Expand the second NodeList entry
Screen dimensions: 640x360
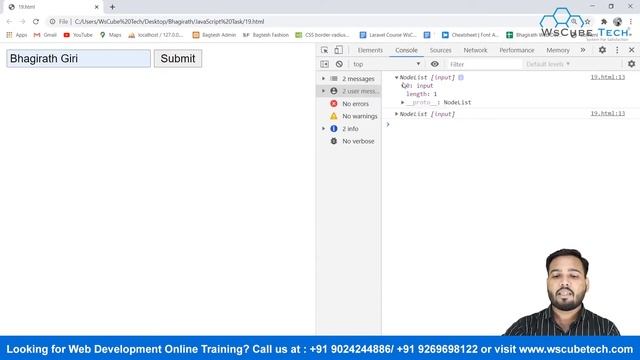[x=396, y=114]
